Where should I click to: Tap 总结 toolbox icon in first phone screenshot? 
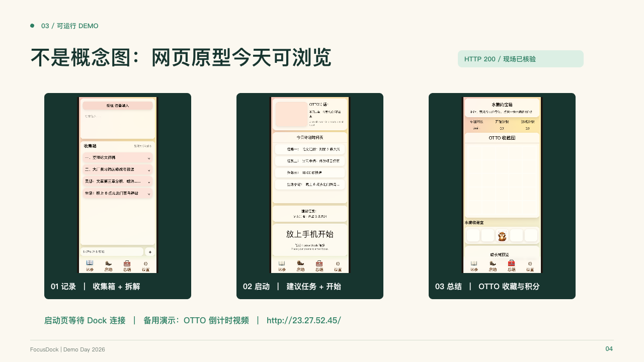point(127,263)
